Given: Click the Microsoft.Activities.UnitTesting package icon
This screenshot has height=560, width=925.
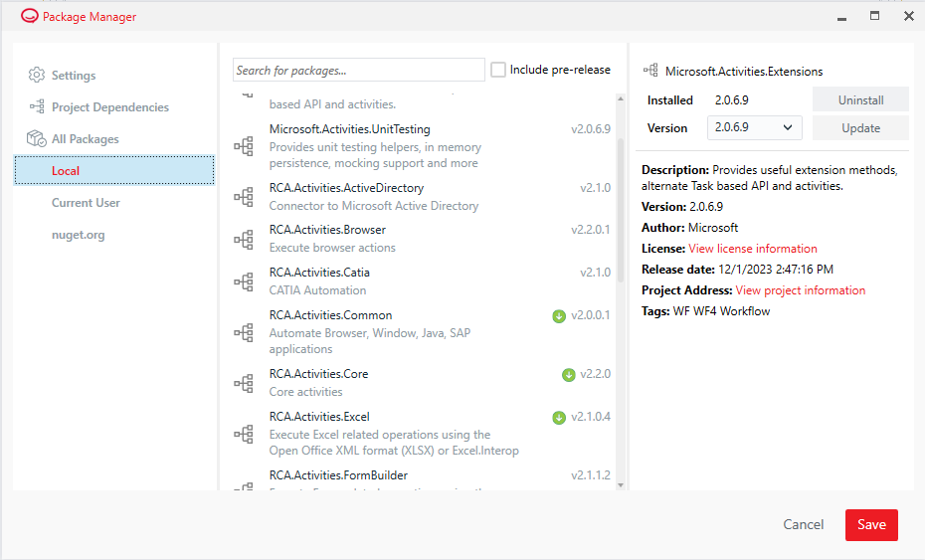Looking at the screenshot, I should [x=244, y=146].
